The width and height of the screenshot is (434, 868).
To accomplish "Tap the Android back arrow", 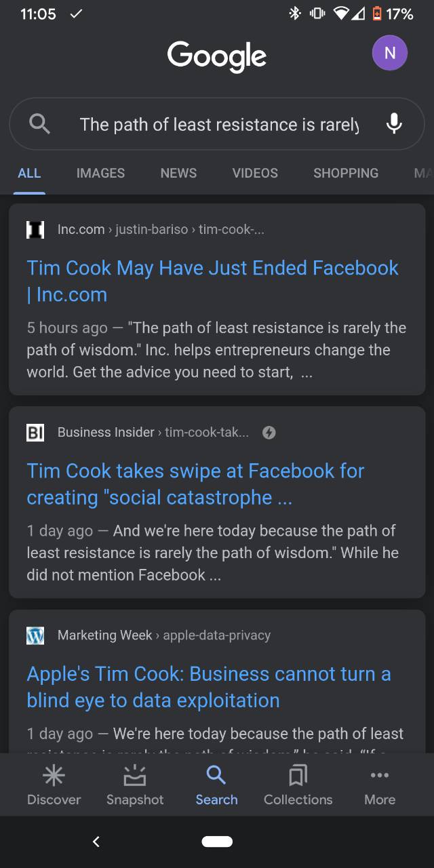I will pyautogui.click(x=96, y=842).
